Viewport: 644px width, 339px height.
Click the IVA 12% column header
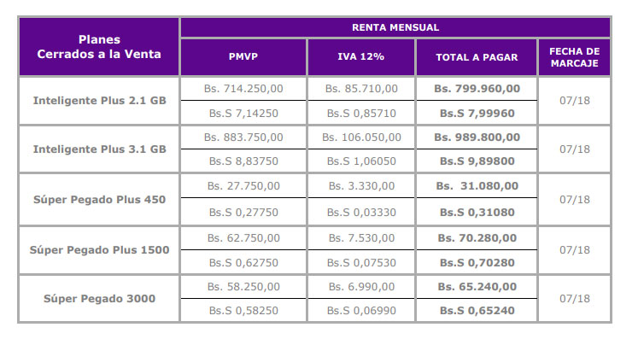(361, 57)
